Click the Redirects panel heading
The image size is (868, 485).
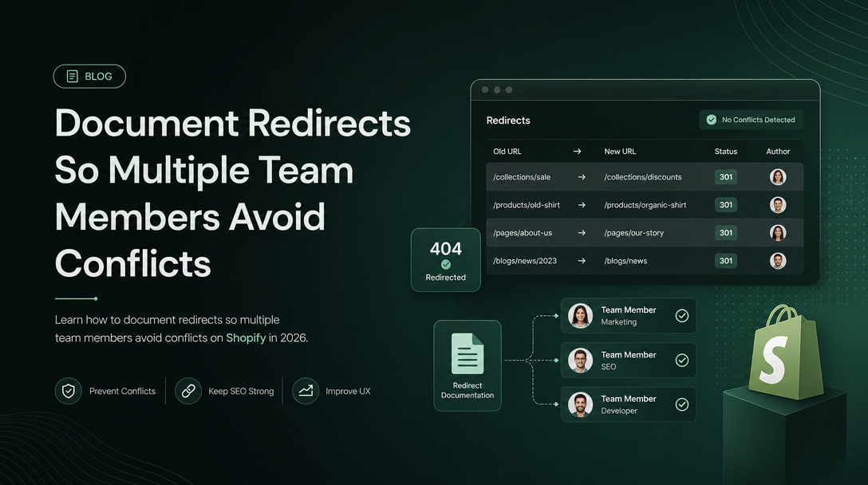coord(508,120)
